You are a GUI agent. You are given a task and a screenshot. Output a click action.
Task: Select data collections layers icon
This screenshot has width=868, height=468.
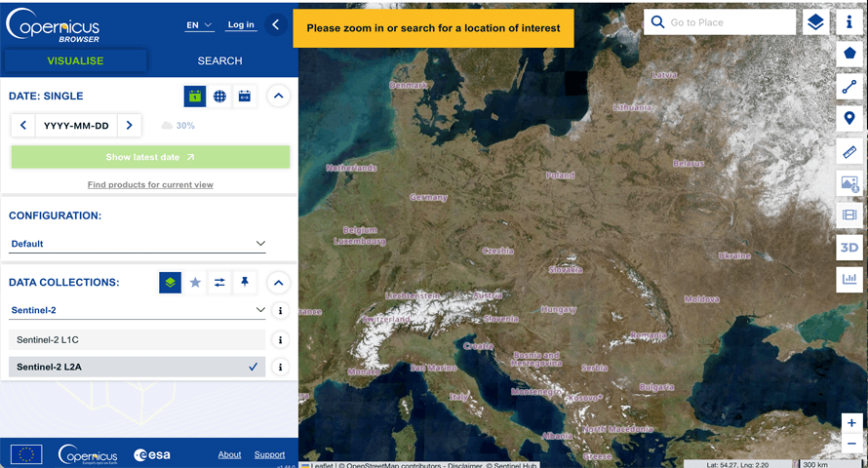click(170, 283)
